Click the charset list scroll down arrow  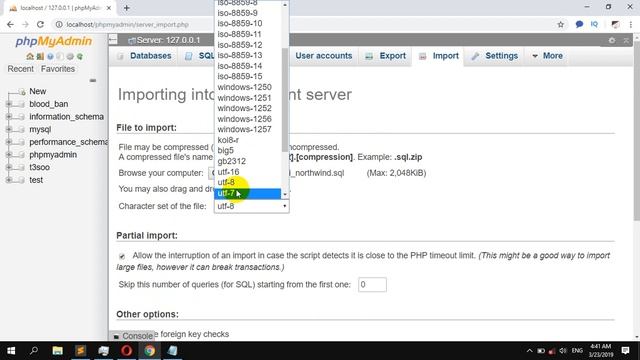[x=285, y=195]
